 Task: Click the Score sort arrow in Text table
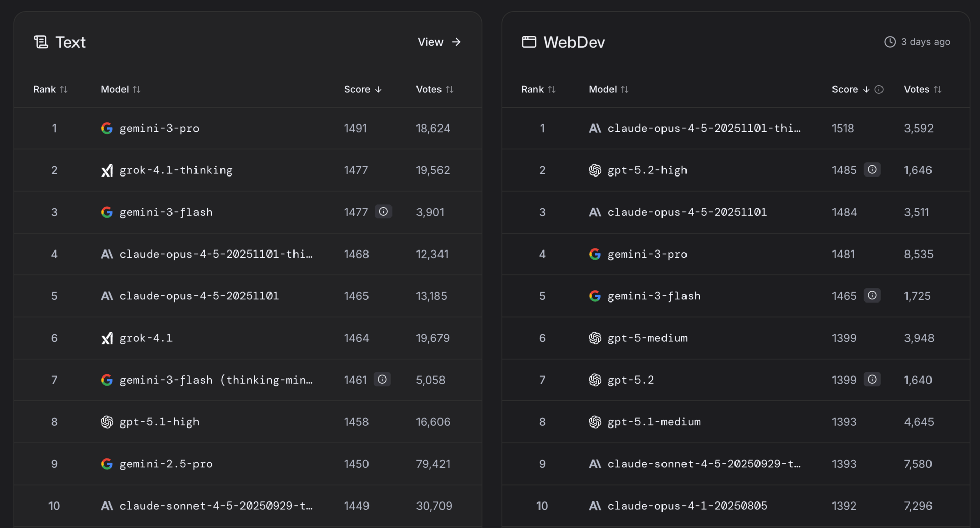(x=378, y=90)
